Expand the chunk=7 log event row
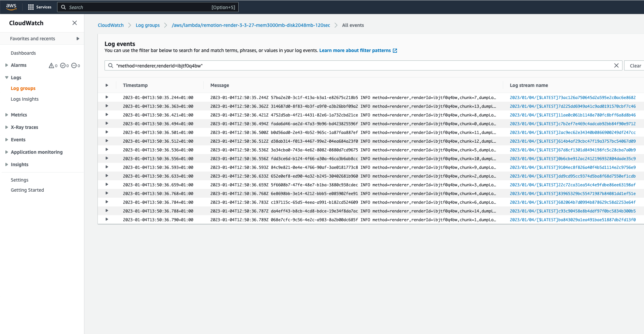644x334 pixels. click(107, 97)
